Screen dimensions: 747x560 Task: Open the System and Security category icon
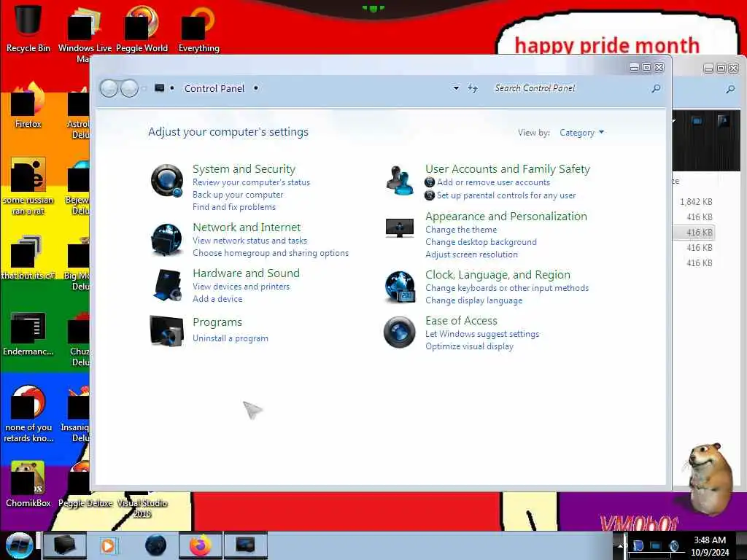(x=167, y=181)
